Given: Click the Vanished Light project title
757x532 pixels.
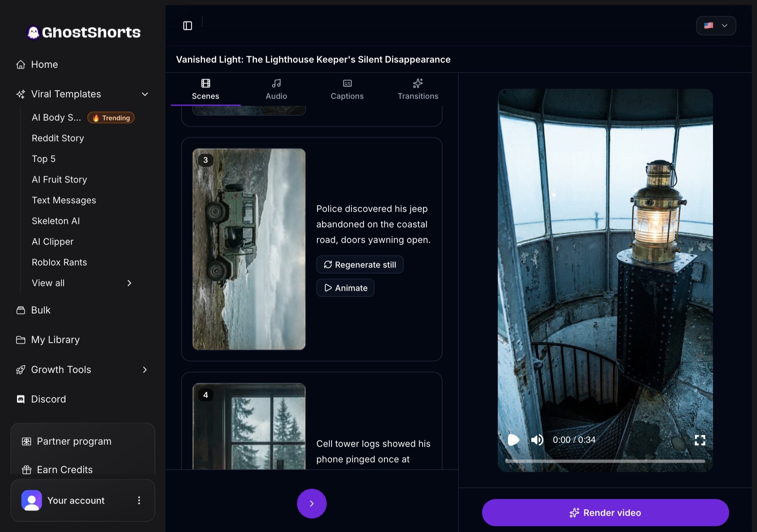Looking at the screenshot, I should [313, 59].
